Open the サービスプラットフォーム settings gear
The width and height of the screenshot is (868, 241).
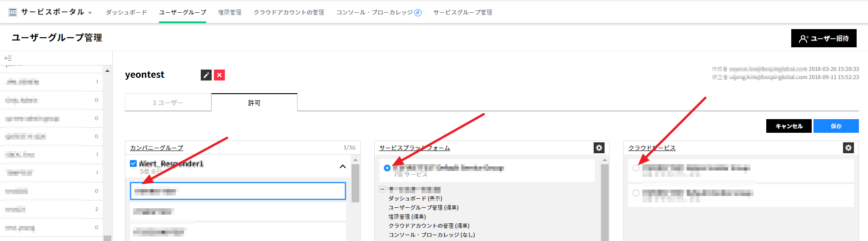(599, 148)
